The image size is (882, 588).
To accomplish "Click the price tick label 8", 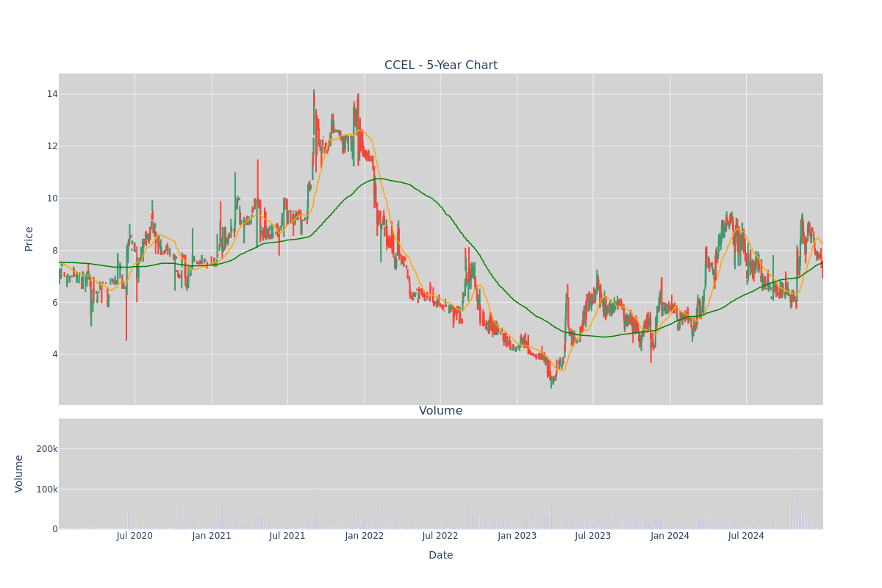I will point(55,251).
